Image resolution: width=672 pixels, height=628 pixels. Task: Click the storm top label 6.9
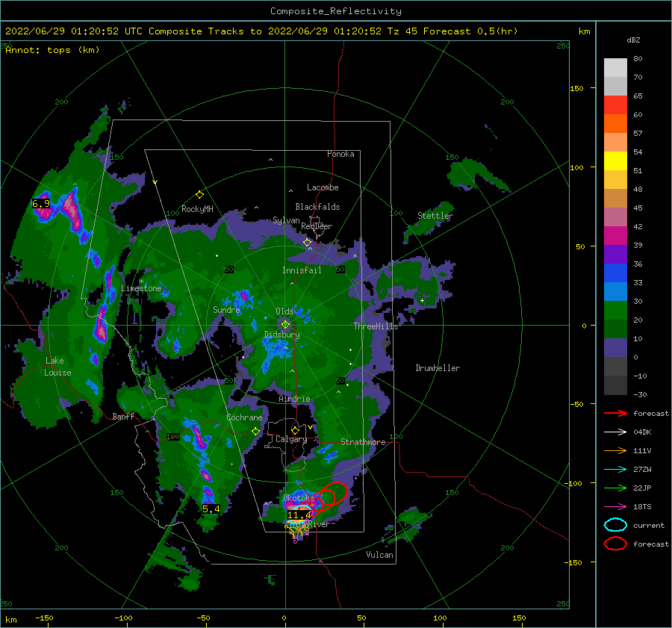point(41,204)
